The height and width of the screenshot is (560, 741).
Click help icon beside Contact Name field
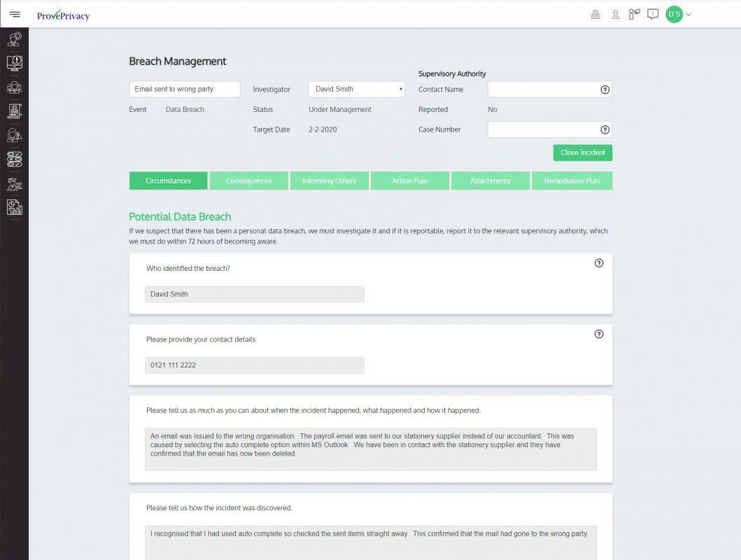pos(605,90)
